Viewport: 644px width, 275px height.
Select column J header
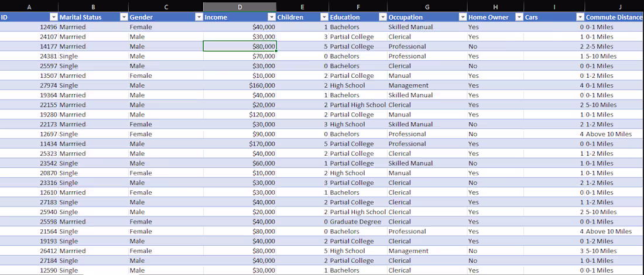click(x=614, y=6)
